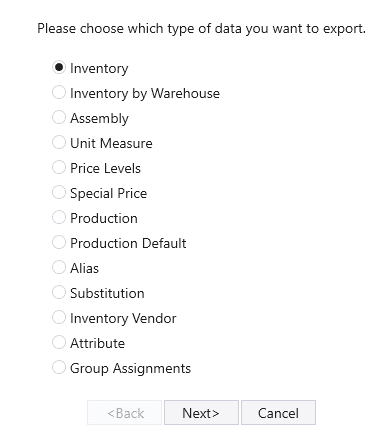Cancel the export wizard

coord(278,413)
